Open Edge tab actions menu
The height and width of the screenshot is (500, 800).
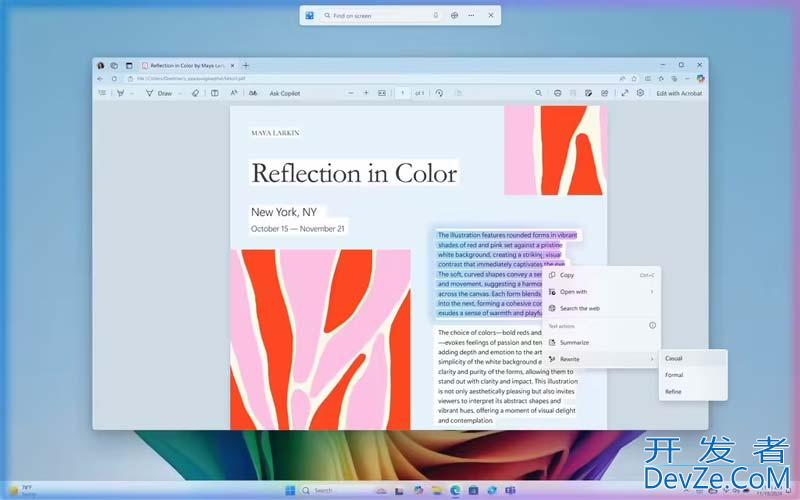[129, 65]
